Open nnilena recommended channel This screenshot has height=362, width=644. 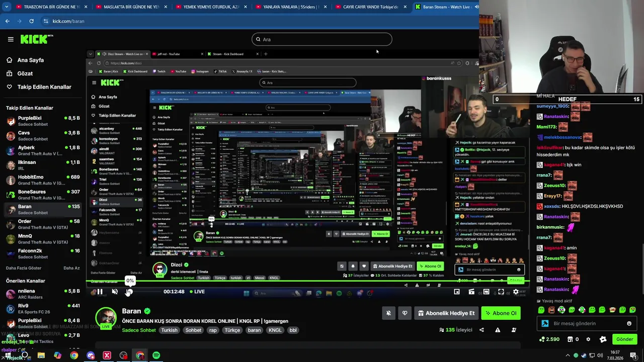(x=43, y=294)
